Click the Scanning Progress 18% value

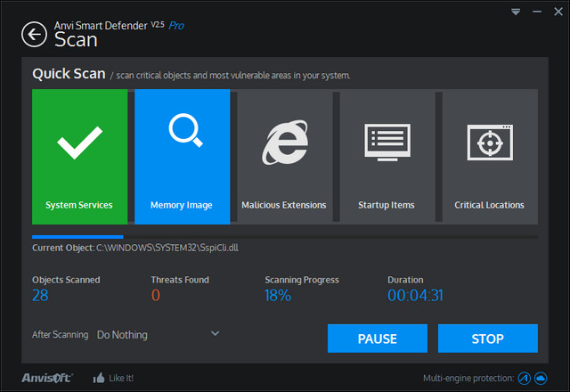(x=278, y=295)
